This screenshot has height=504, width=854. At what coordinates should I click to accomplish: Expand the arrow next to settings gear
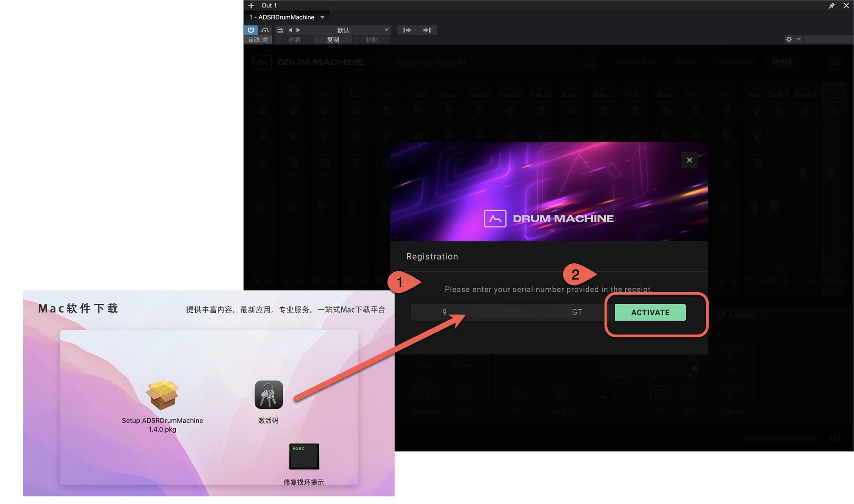click(799, 40)
